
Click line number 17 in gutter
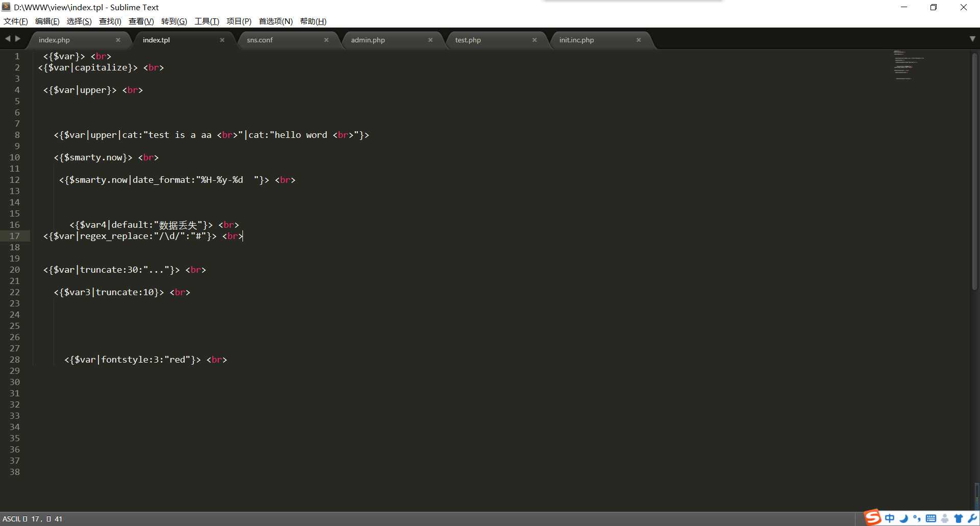coord(15,236)
